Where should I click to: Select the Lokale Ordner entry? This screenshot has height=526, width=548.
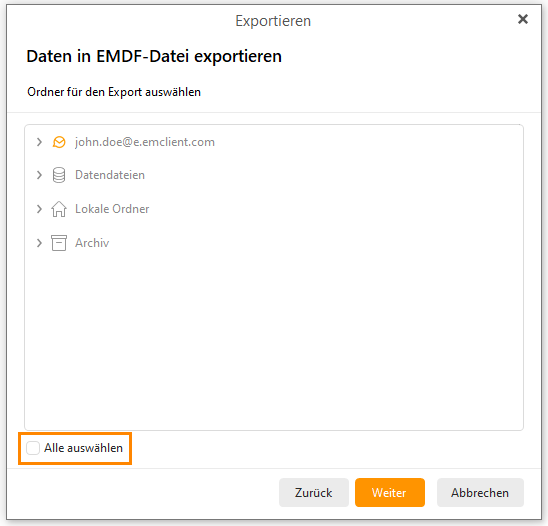point(112,209)
